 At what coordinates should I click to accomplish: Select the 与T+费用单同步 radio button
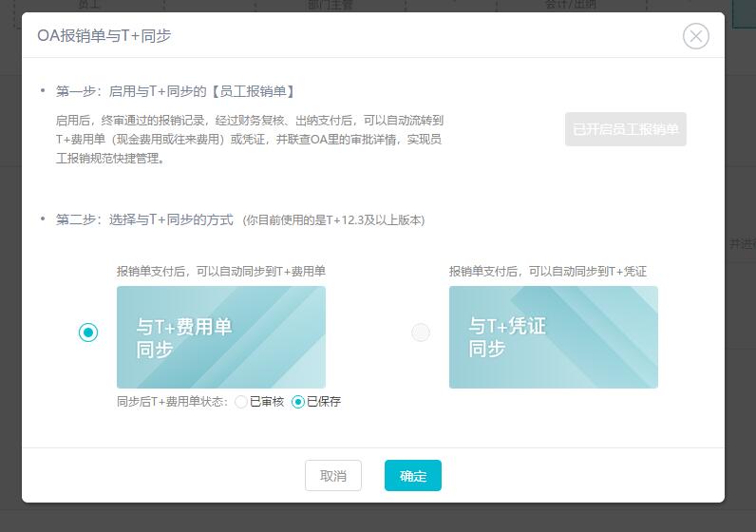point(88,332)
